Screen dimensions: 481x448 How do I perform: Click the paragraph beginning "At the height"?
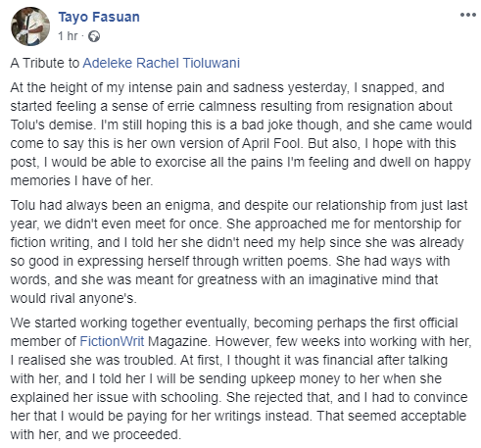pos(241,134)
